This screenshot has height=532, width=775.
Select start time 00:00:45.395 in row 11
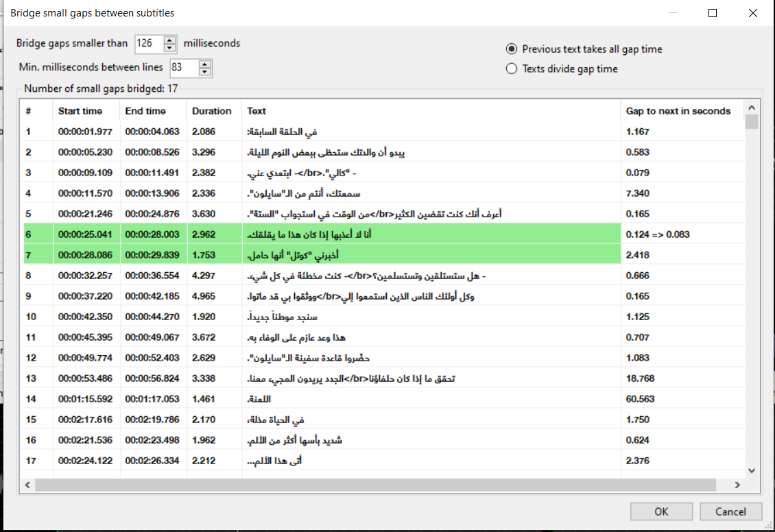coord(85,337)
